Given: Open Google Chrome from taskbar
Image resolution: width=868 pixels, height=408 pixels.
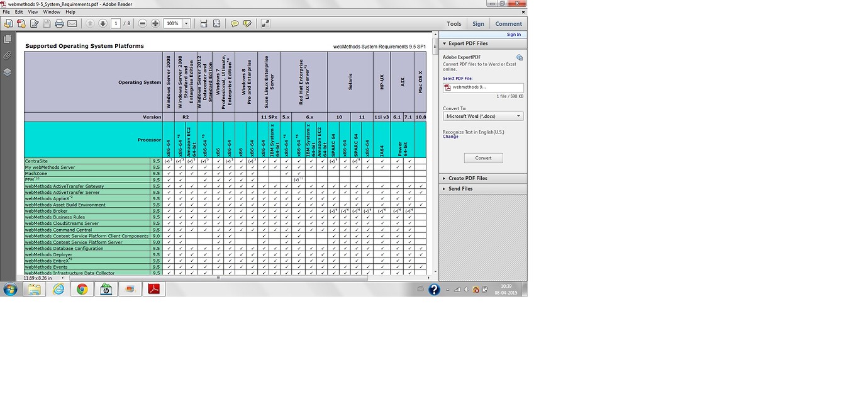Looking at the screenshot, I should [82, 289].
